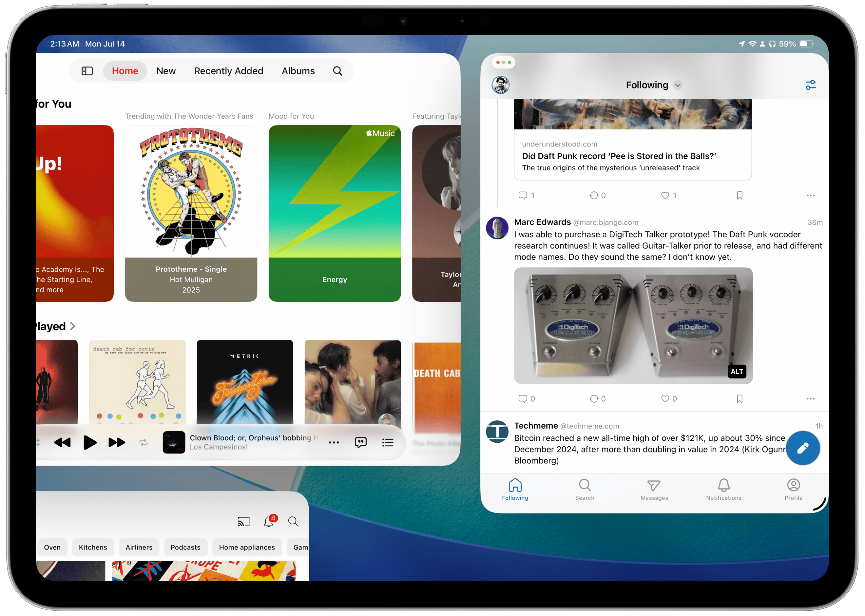865x616 pixels.
Task: Show the Up Next queue list
Action: pos(388,443)
